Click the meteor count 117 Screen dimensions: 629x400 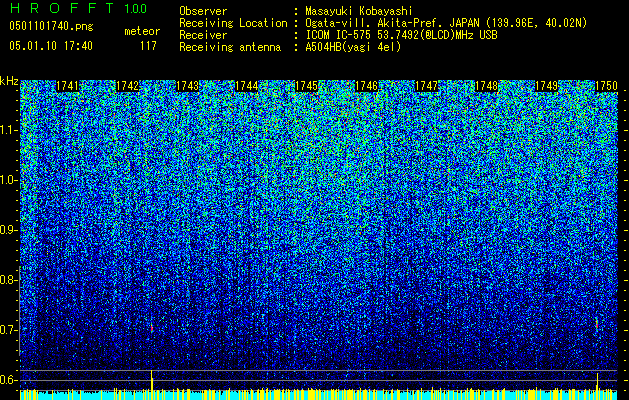pyautogui.click(x=148, y=46)
